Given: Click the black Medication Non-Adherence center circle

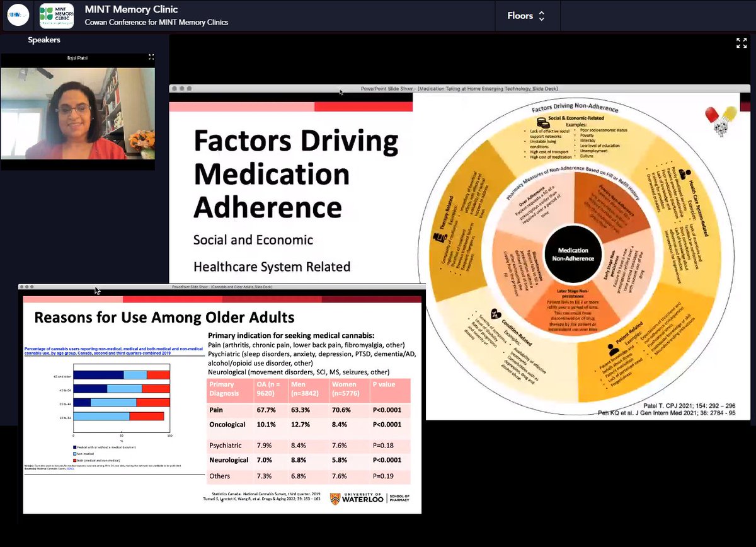Looking at the screenshot, I should [x=573, y=255].
